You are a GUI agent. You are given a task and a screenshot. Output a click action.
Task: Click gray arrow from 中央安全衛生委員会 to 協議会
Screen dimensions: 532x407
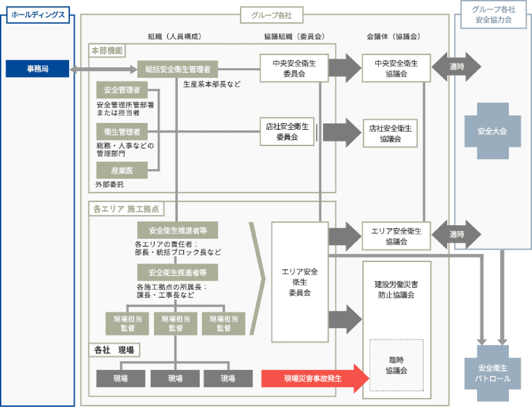click(345, 68)
